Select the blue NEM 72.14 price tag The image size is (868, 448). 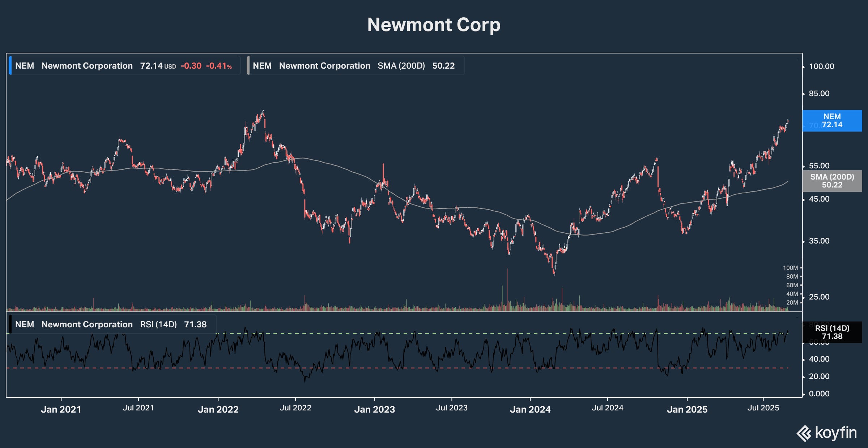pyautogui.click(x=832, y=121)
